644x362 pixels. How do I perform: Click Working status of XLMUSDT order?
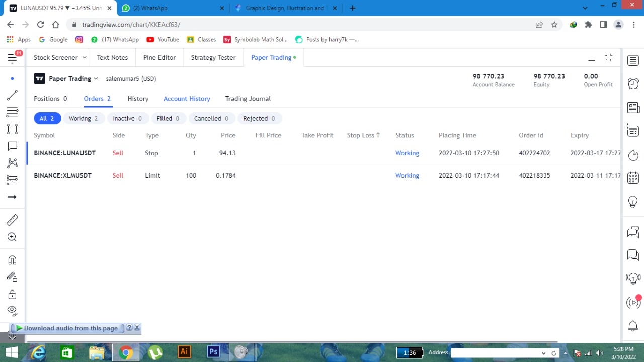pos(407,176)
